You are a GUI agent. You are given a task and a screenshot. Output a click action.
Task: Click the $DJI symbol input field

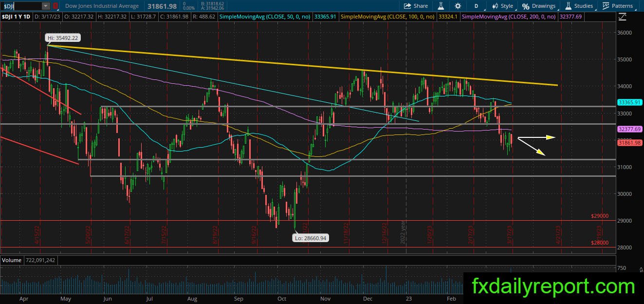(21, 6)
